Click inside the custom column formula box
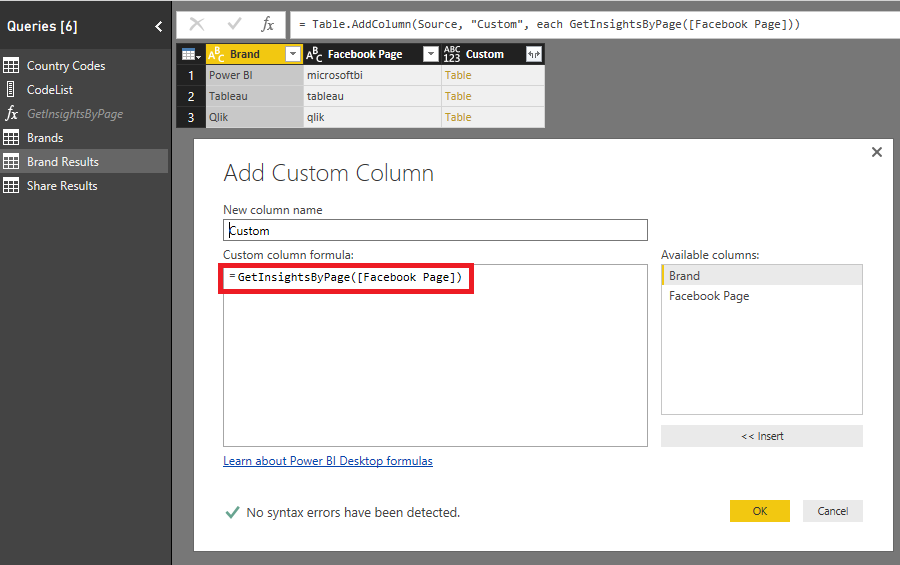The width and height of the screenshot is (900, 565). pyautogui.click(x=435, y=355)
